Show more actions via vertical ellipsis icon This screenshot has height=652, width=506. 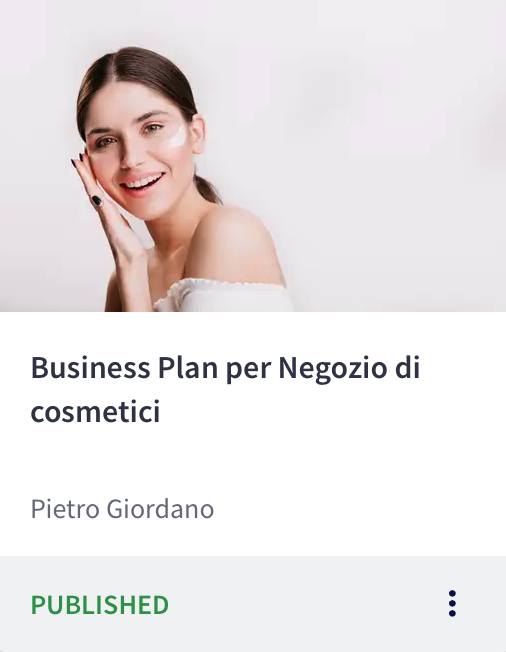pos(452,603)
